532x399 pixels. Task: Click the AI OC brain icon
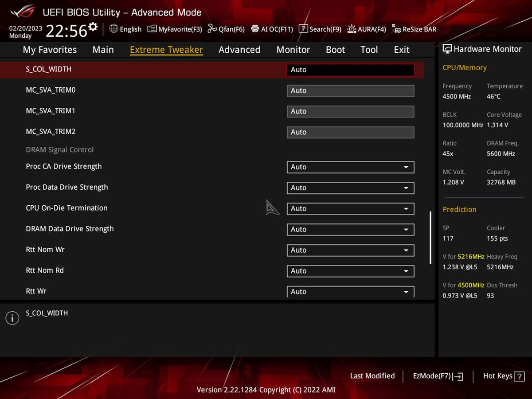coord(255,29)
